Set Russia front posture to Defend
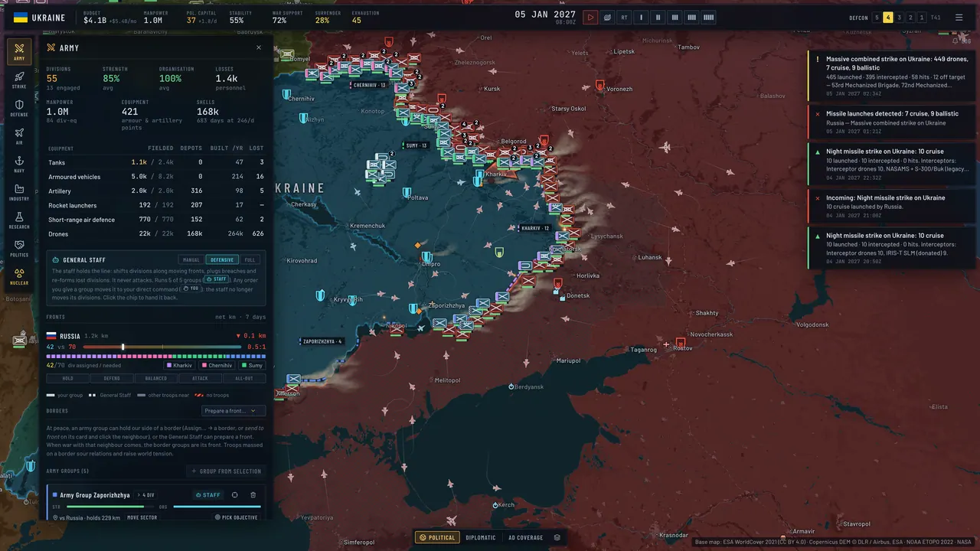 click(x=112, y=378)
